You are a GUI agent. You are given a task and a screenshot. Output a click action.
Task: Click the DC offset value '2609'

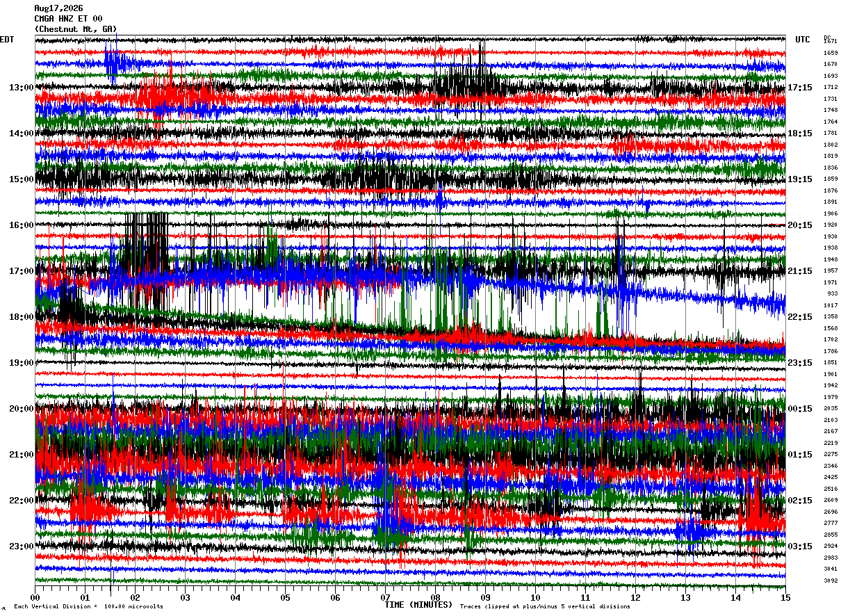[831, 500]
